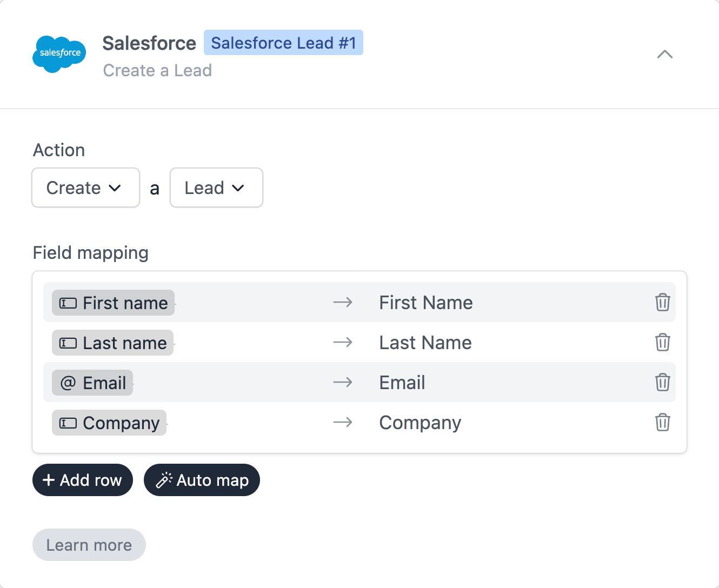
Task: Delete the First Name mapping row
Action: pos(663,302)
